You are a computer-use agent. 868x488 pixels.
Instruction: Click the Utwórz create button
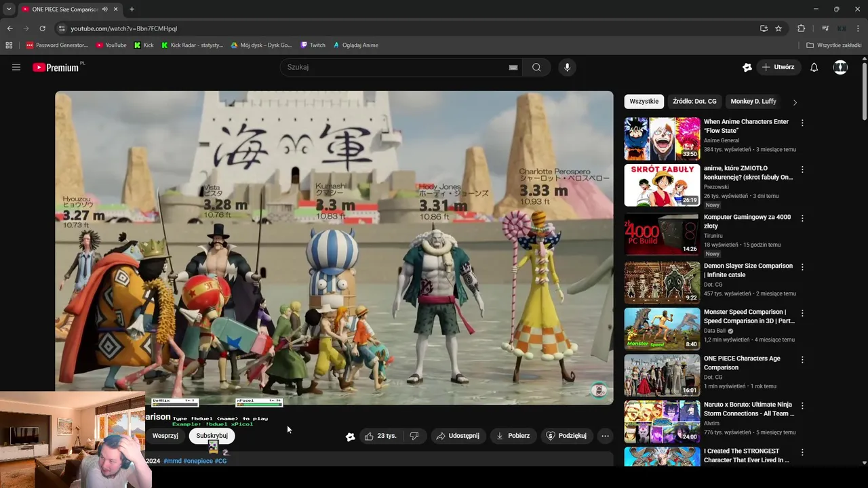coord(778,67)
